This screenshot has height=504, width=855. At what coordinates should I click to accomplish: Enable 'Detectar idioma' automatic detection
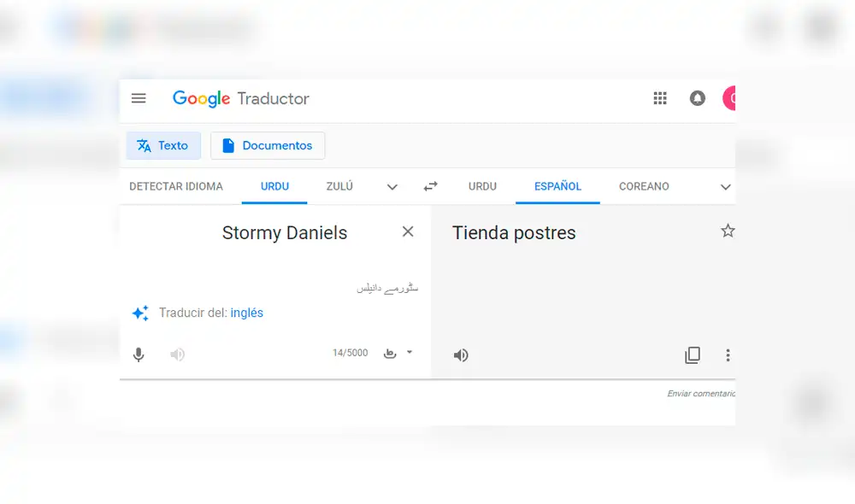175,186
